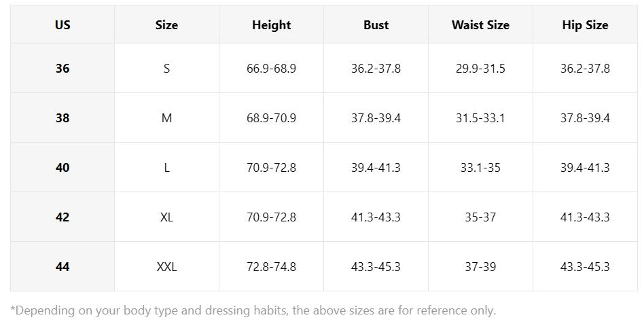The width and height of the screenshot is (644, 324).
Task: Select US size 38 cell
Action: [x=62, y=118]
